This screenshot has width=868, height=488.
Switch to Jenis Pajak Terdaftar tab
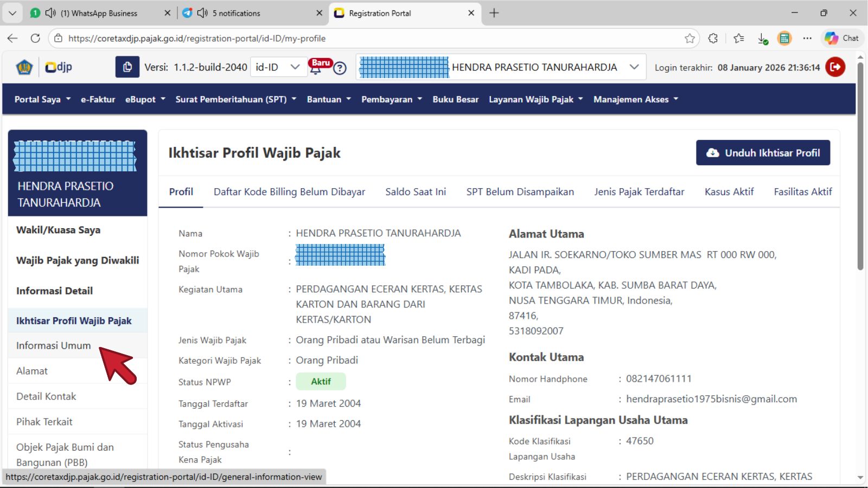click(x=639, y=192)
